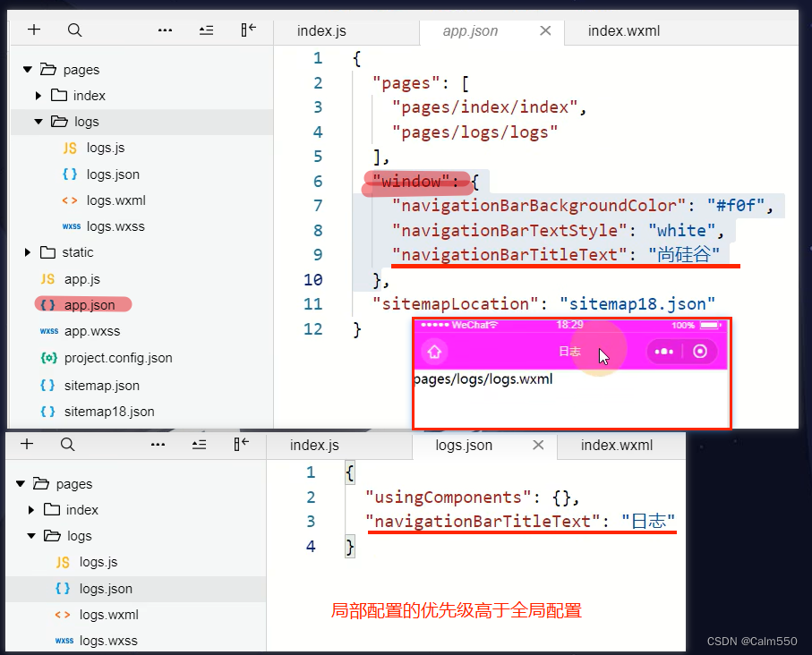Tap the circular close button in the simulator capsule

pos(699,352)
